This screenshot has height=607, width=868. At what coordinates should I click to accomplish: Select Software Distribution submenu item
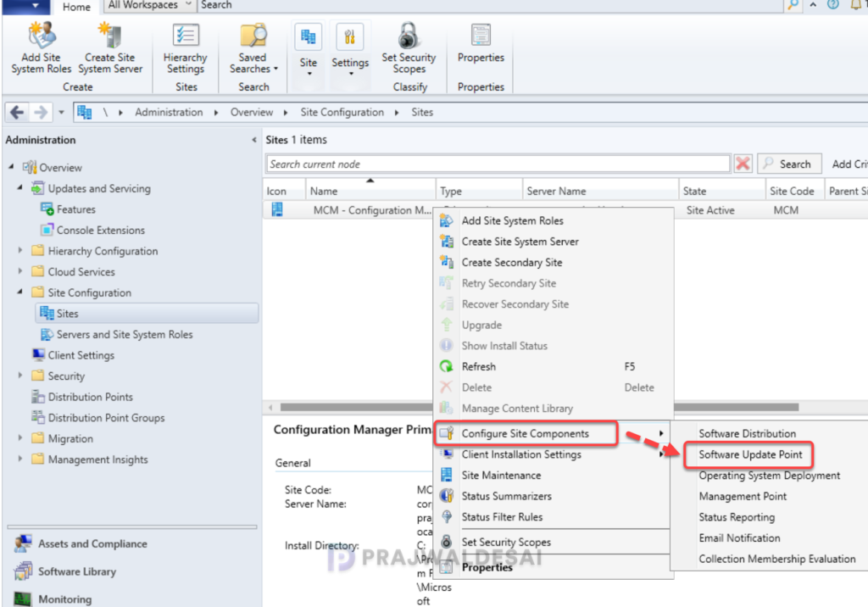(748, 434)
